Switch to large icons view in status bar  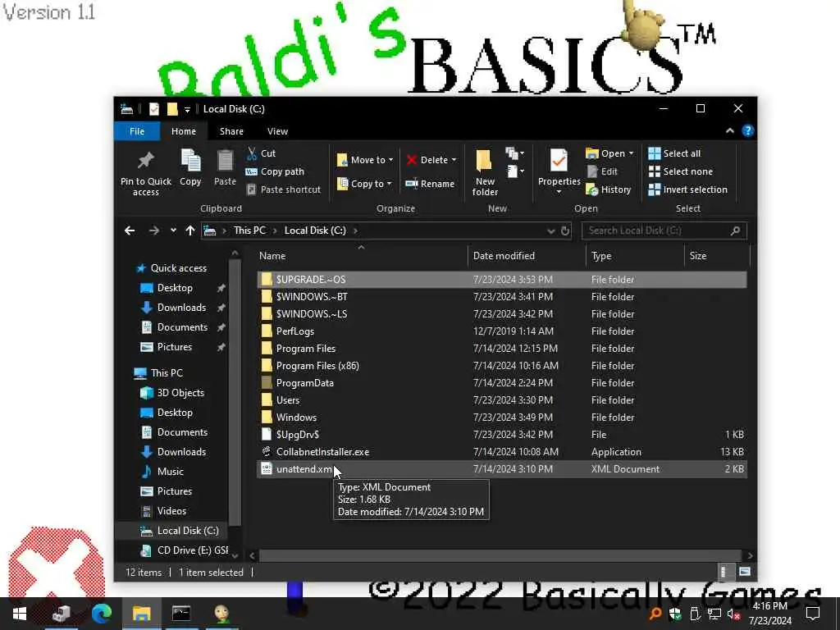[745, 572]
